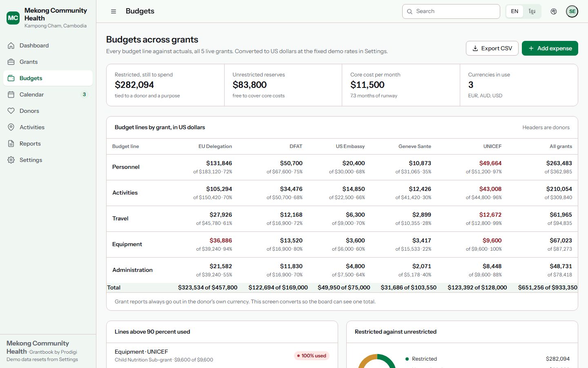Switch the language to Khmer
Screen dimensions: 588x368
click(532, 11)
